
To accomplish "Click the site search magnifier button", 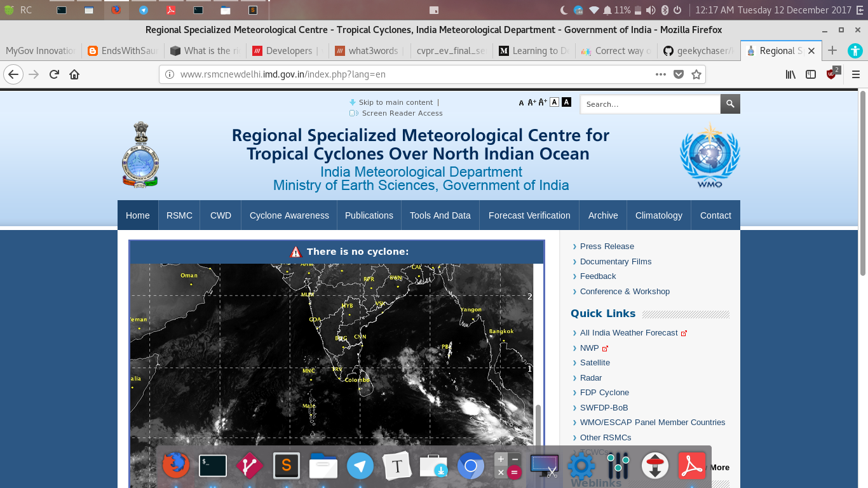I will point(730,104).
